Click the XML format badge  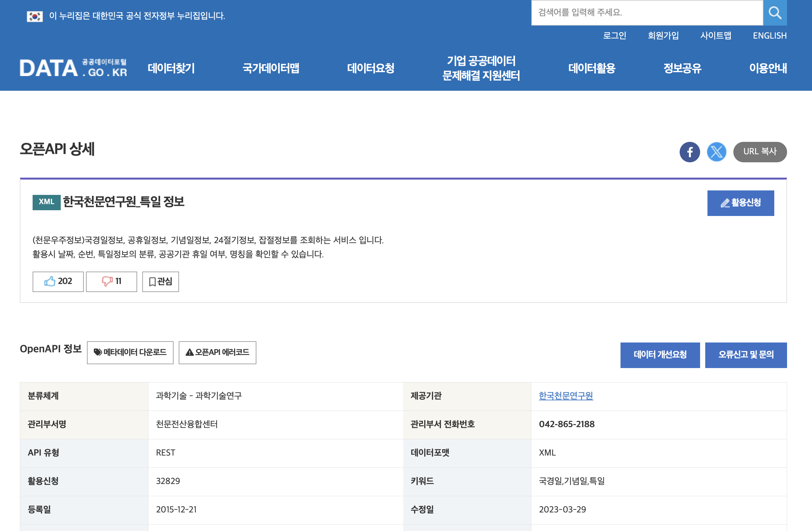tap(46, 202)
